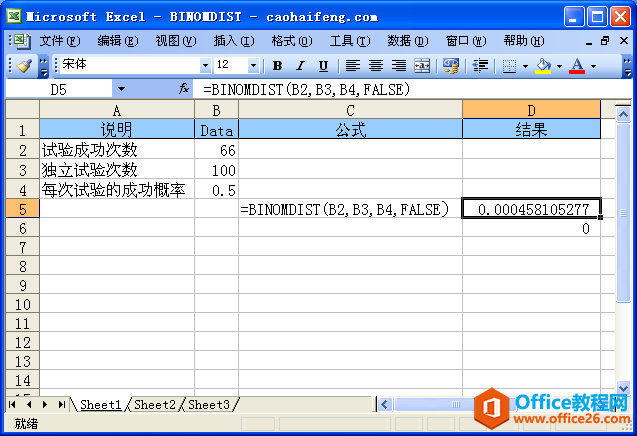Click vertical scrollbar up arrow
The height and width of the screenshot is (436, 637).
(x=623, y=115)
